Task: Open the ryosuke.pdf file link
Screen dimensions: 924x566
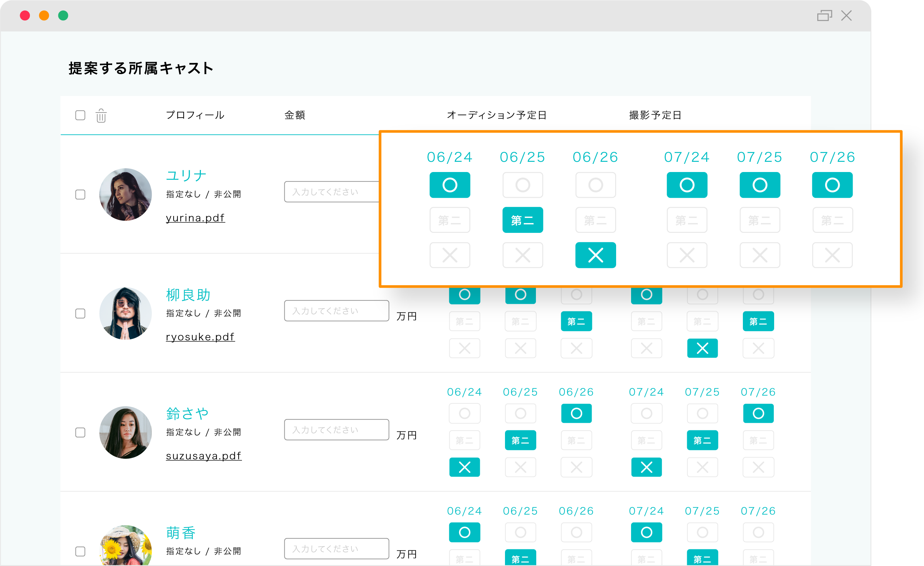Action: click(x=200, y=337)
